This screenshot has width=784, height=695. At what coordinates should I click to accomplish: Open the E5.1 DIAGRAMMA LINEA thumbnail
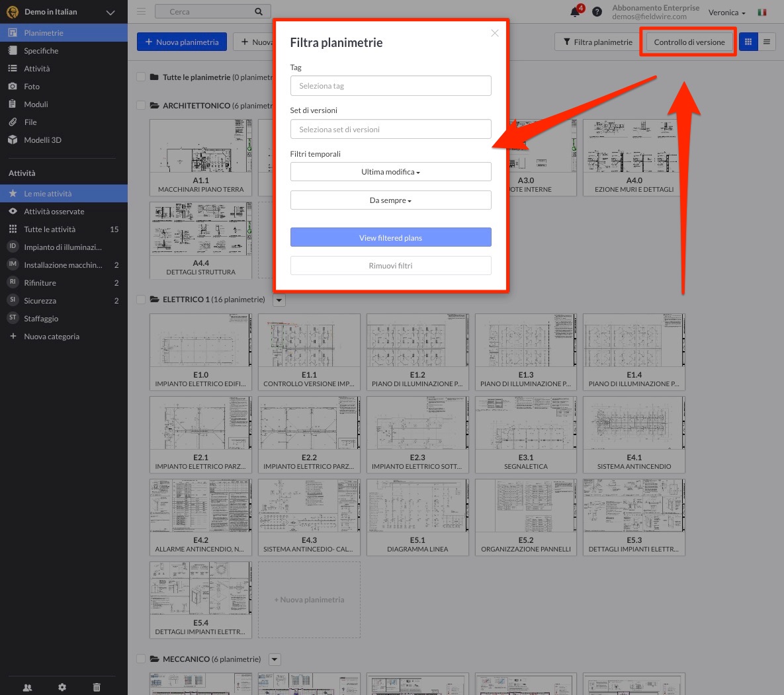417,517
